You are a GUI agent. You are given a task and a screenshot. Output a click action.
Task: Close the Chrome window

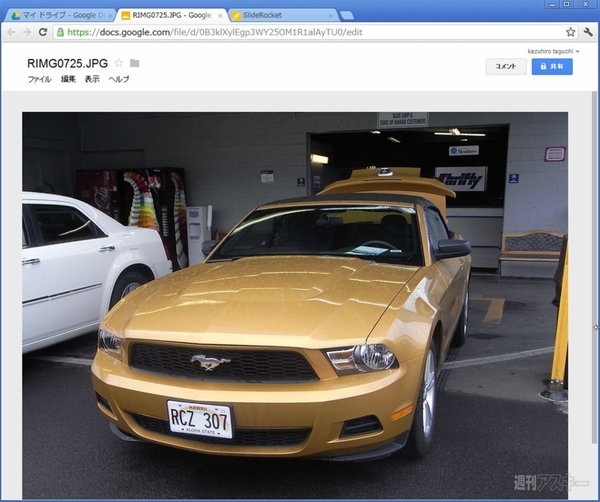click(x=585, y=5)
